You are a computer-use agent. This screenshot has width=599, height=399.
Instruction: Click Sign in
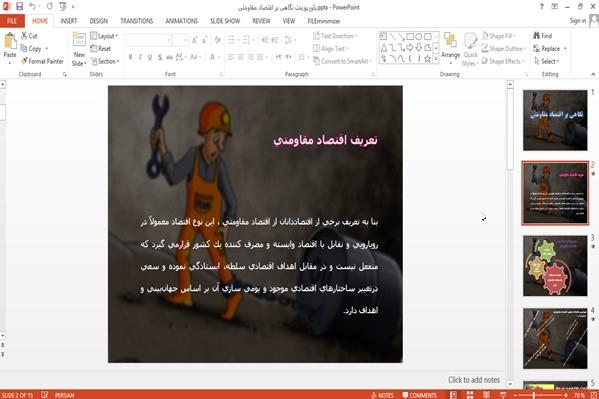click(x=577, y=21)
